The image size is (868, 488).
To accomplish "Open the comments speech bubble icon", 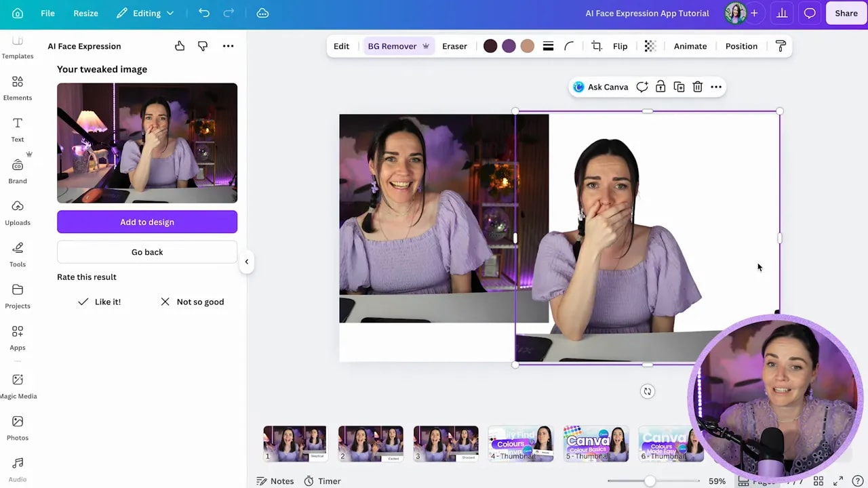I will click(810, 13).
